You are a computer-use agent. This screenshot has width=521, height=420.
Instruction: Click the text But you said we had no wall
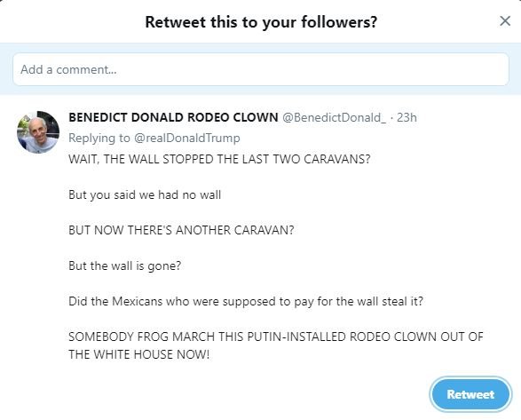click(145, 194)
